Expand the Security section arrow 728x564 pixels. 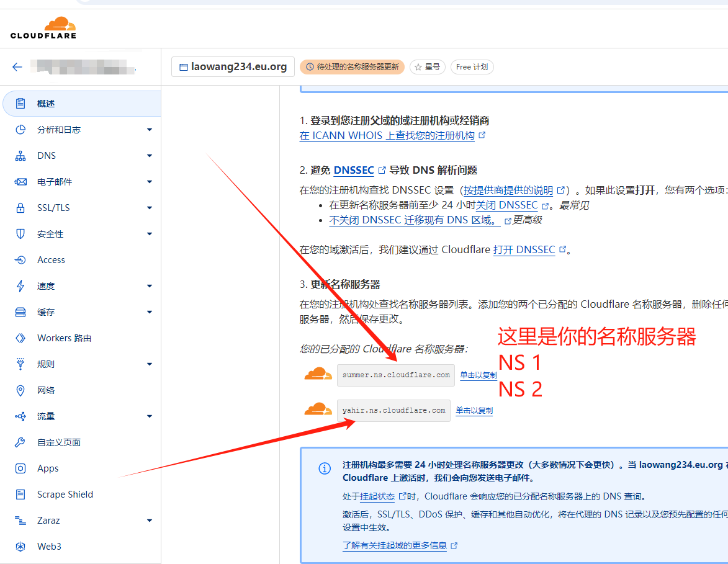tap(149, 234)
